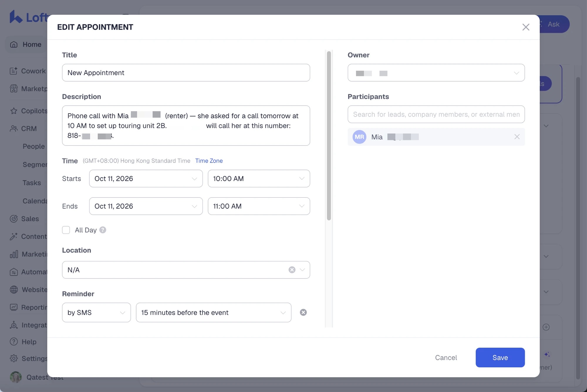587x392 pixels.
Task: Click the Save button
Action: pos(500,357)
